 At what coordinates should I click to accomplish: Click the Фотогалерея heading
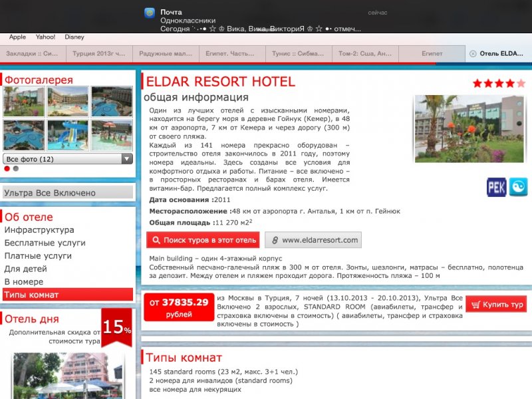(39, 80)
